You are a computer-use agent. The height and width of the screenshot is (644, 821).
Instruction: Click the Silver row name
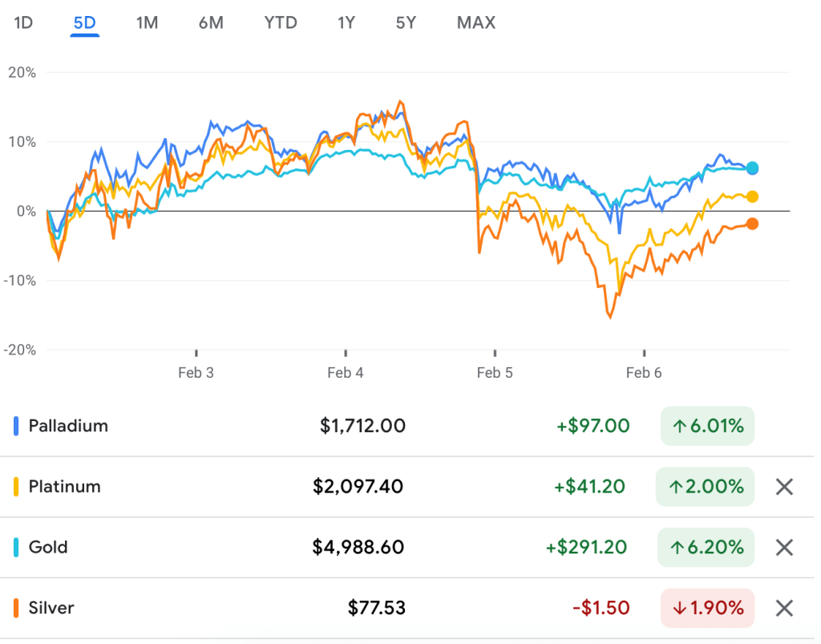tap(51, 608)
